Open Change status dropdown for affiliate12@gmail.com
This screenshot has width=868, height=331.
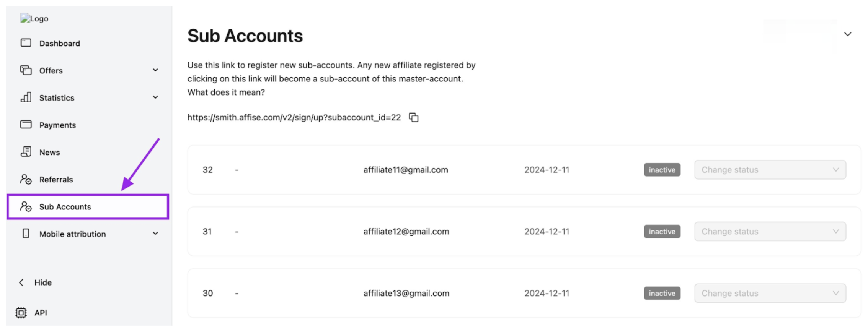click(x=770, y=232)
